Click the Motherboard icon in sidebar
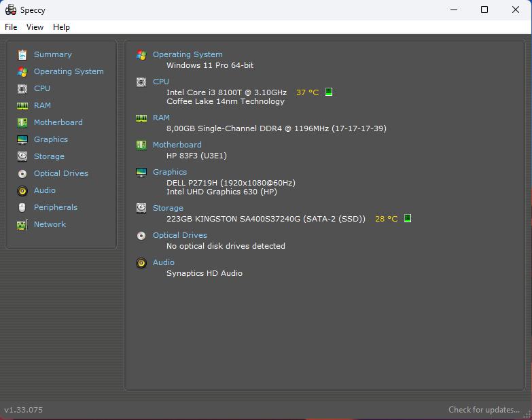The image size is (532, 420). coord(22,122)
